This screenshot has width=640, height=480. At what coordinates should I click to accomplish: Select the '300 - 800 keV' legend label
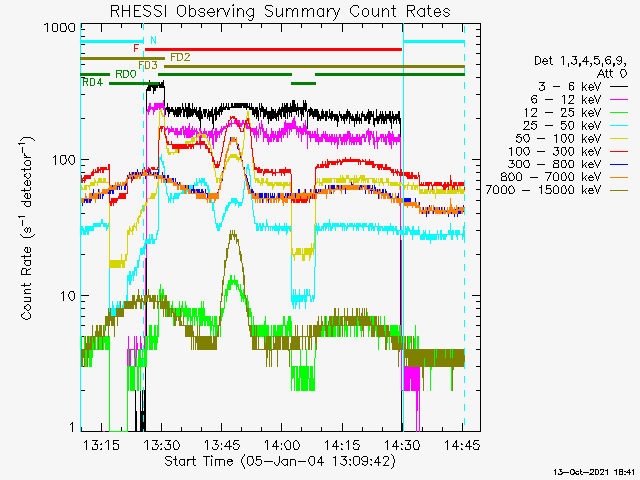(555, 164)
